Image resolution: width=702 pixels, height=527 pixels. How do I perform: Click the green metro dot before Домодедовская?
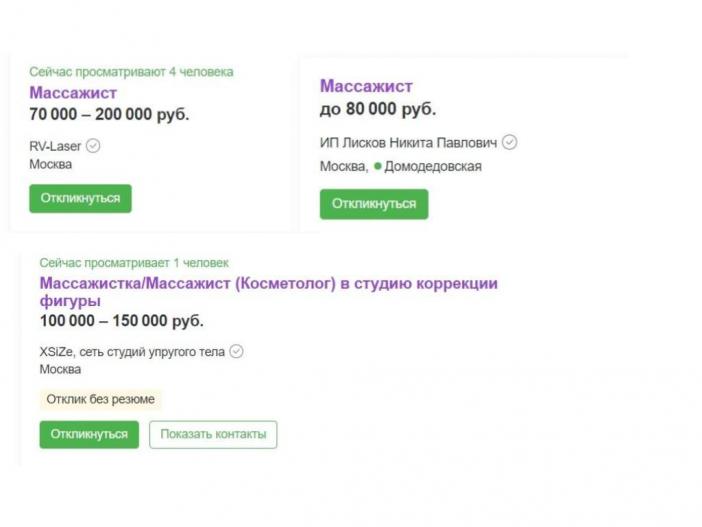click(377, 166)
